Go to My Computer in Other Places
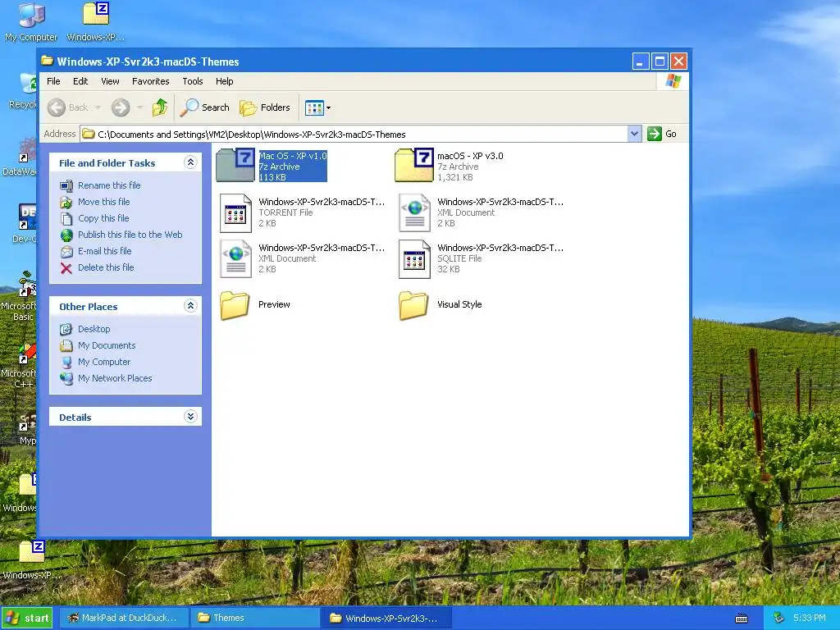Viewport: 840px width, 630px height. coord(104,362)
